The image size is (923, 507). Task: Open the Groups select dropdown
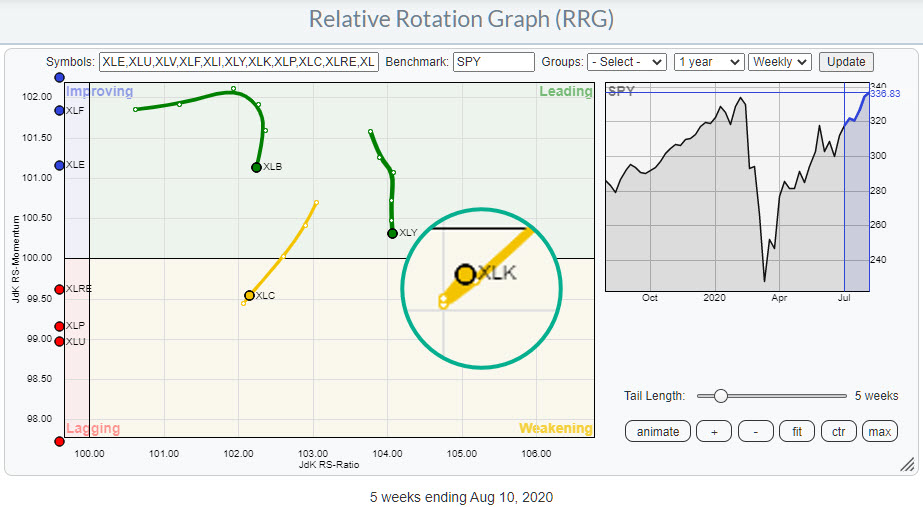626,62
